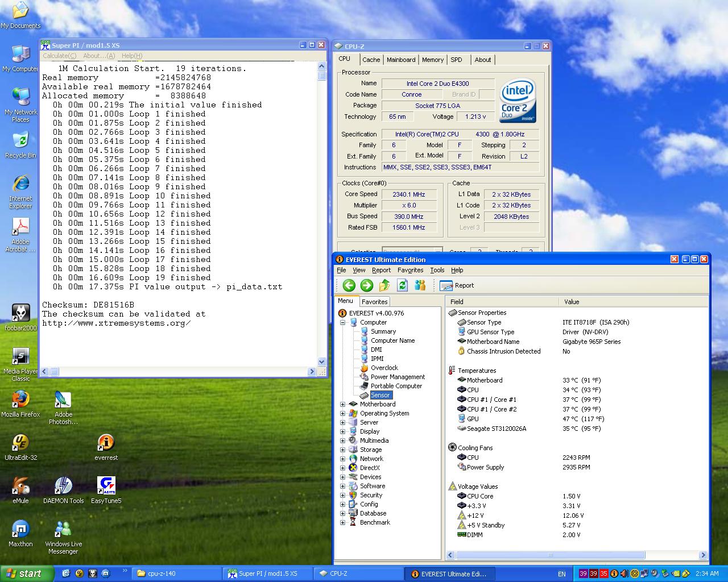Click the Refresh icon in EVEREST toolbar
Viewport: 728px width, 582px height.
pos(403,285)
